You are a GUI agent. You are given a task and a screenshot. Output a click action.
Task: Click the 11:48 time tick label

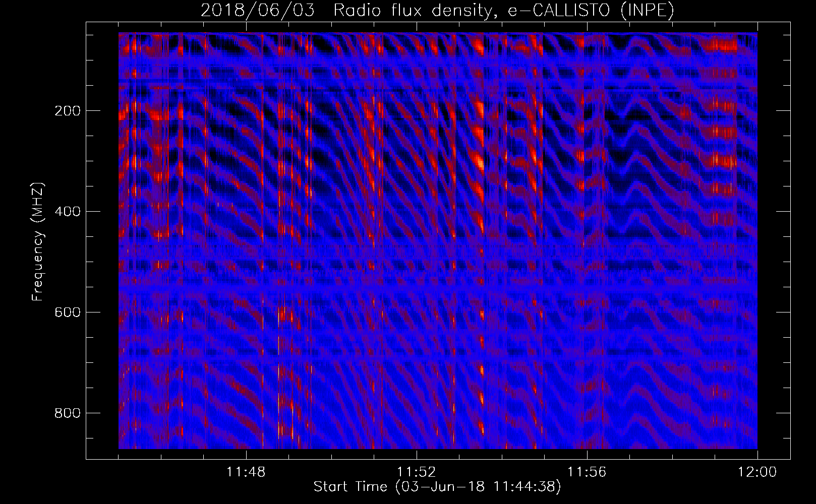246,472
